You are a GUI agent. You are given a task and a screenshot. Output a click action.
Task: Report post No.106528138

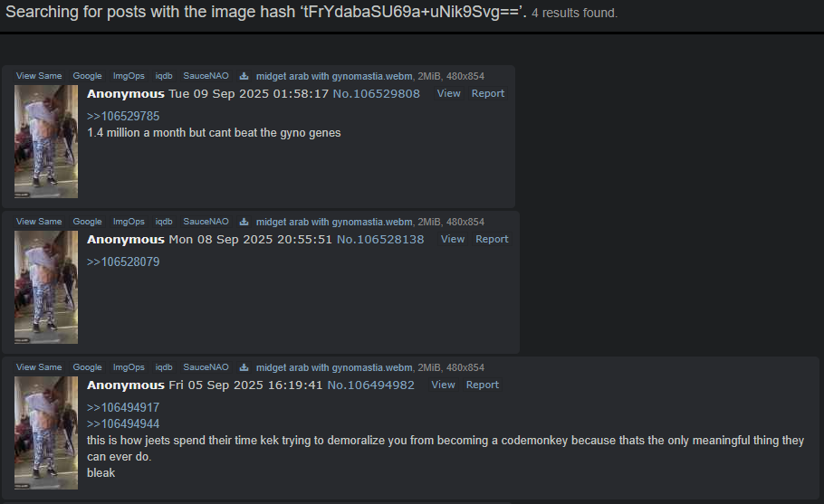[x=492, y=239]
